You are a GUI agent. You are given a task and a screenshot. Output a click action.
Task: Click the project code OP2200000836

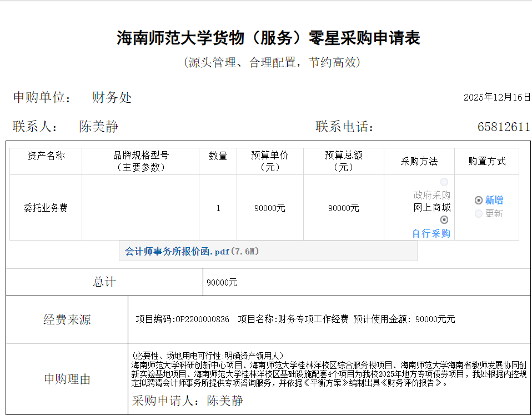202,319
